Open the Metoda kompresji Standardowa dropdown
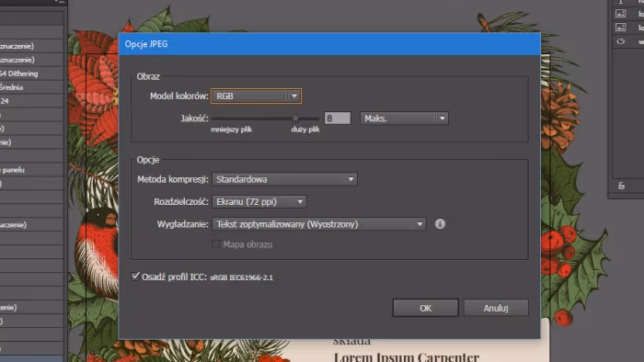644x362 pixels. [x=284, y=179]
